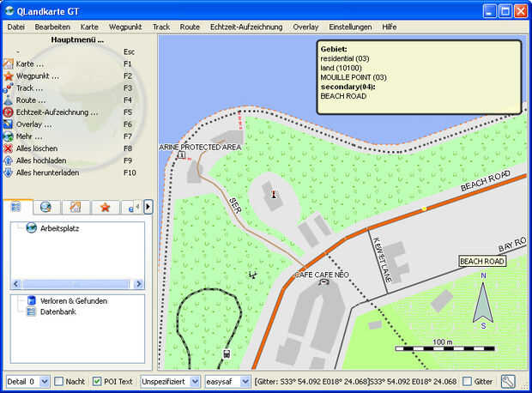Click the Wegpunkt star icon

pyautogui.click(x=8, y=76)
